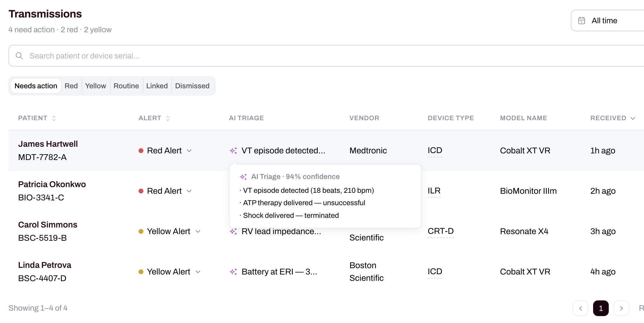Viewport: 644px width, 323px height.
Task: Click AI sparkle icon in Linda Petrova row
Action: (233, 272)
